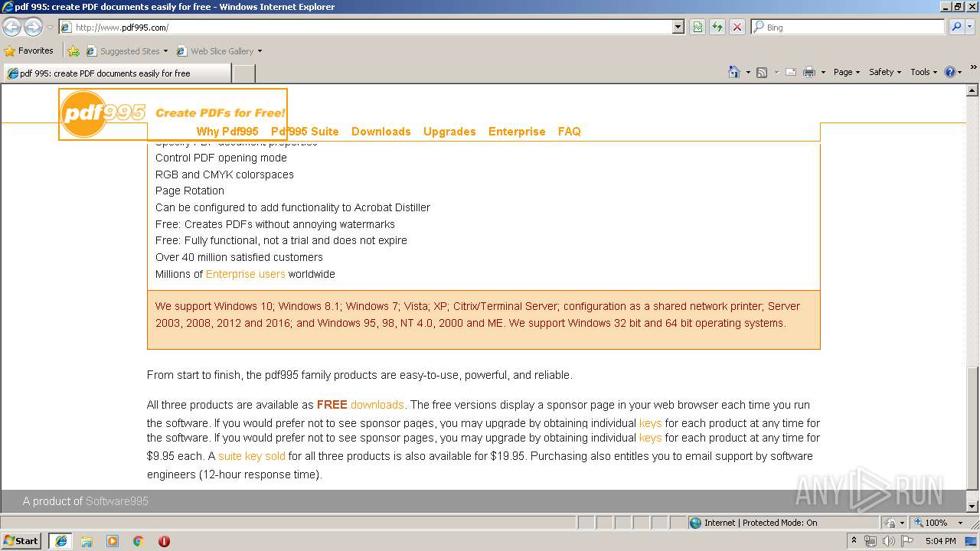980x551 pixels.
Task: Click the page scrollbar down arrow
Action: pos(972,507)
